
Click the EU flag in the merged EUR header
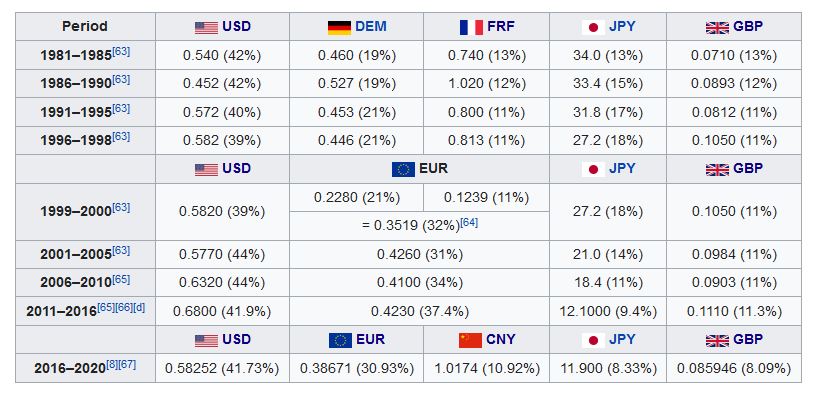403,169
